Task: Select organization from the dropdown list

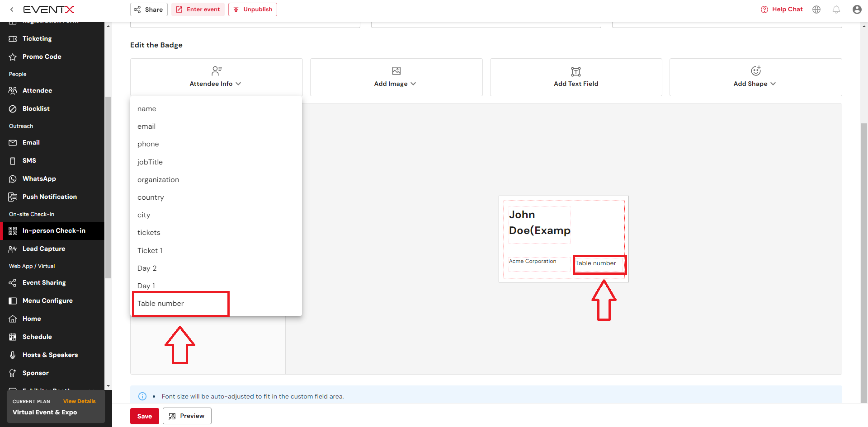Action: (158, 180)
